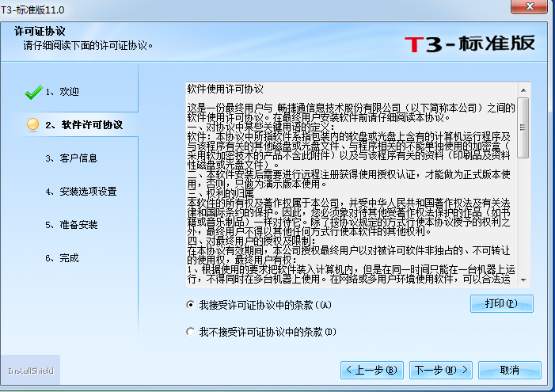
Task: Select 我接受许可证协议中的条款 radio button
Action: coord(191,305)
